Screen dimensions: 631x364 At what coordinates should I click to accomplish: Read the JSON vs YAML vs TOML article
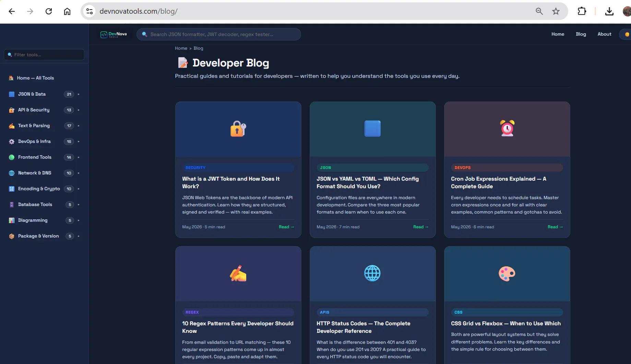click(x=421, y=227)
